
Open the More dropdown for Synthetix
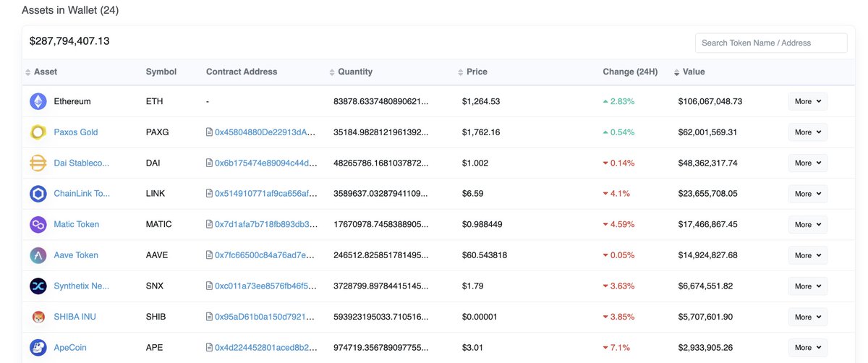click(808, 286)
